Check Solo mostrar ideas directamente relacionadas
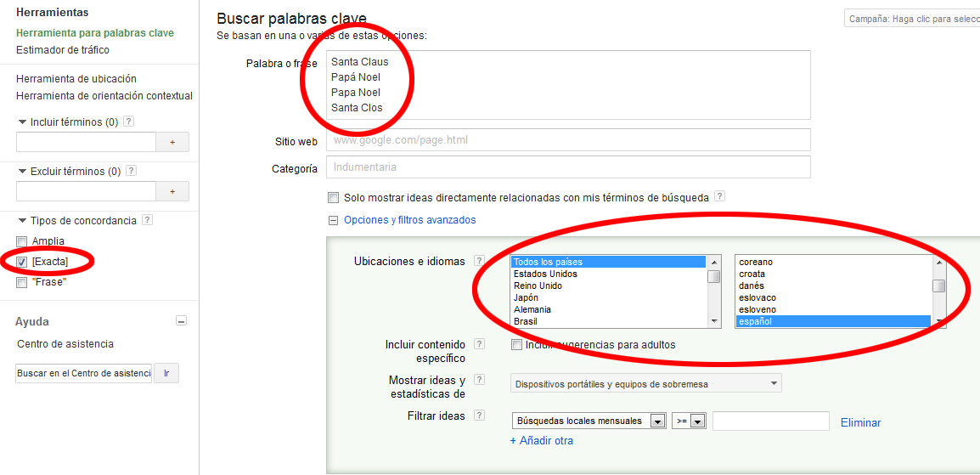 (x=333, y=198)
